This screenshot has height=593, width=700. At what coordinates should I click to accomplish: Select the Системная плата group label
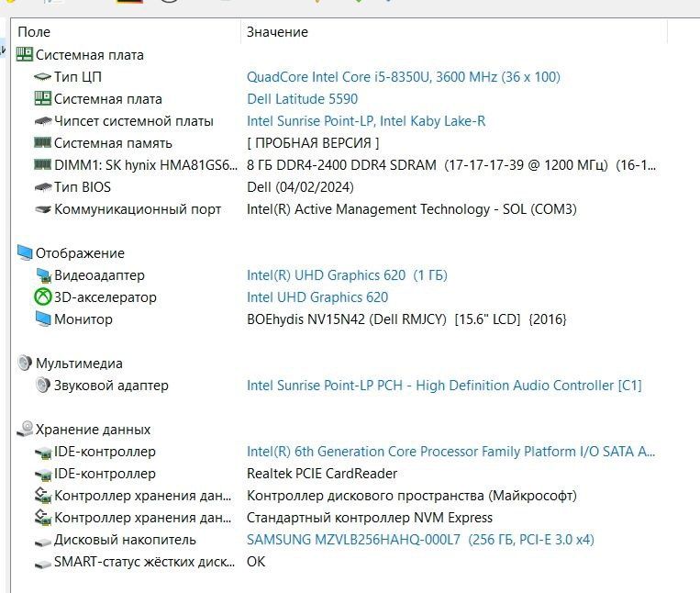tap(90, 55)
